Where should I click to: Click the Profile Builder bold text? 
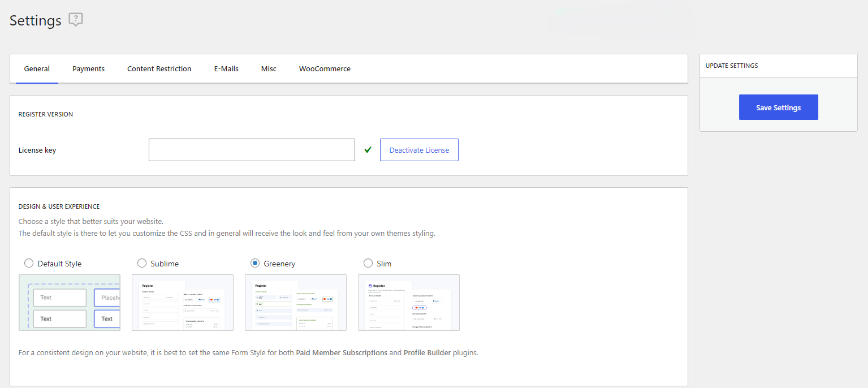click(x=427, y=352)
